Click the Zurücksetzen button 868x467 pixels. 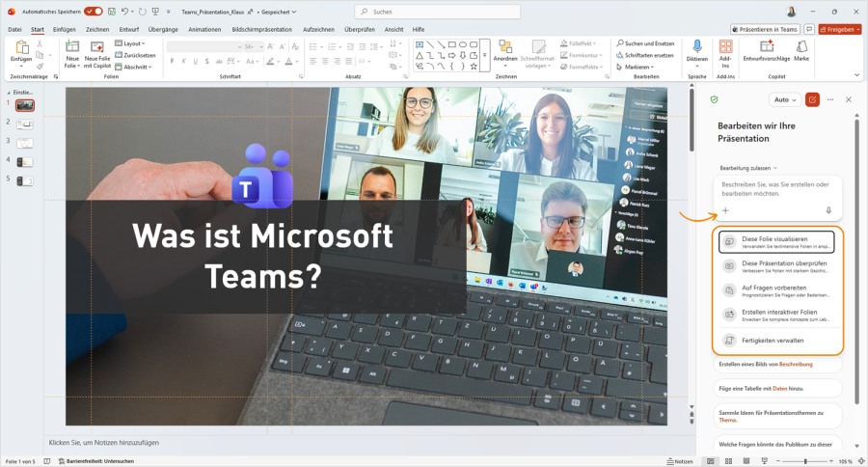[x=135, y=55]
